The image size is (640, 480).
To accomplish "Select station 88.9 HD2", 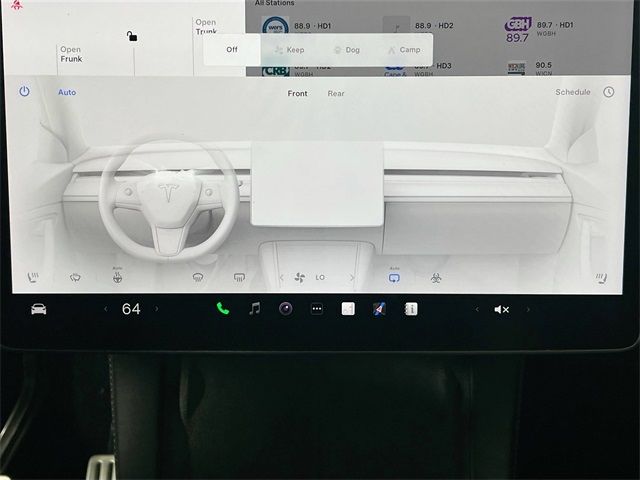I will point(418,26).
